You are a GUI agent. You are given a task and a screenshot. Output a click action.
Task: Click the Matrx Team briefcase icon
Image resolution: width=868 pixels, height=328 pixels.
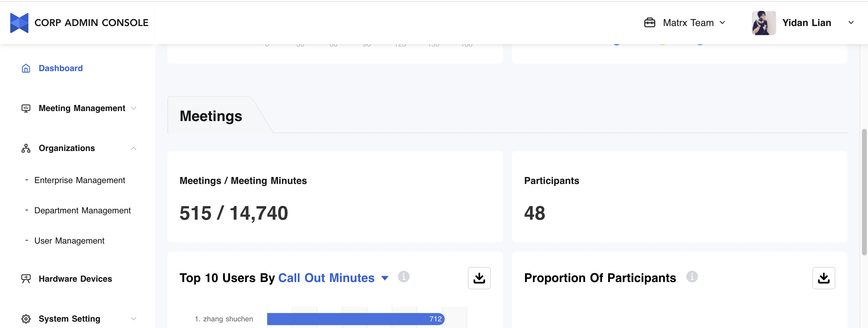[649, 23]
